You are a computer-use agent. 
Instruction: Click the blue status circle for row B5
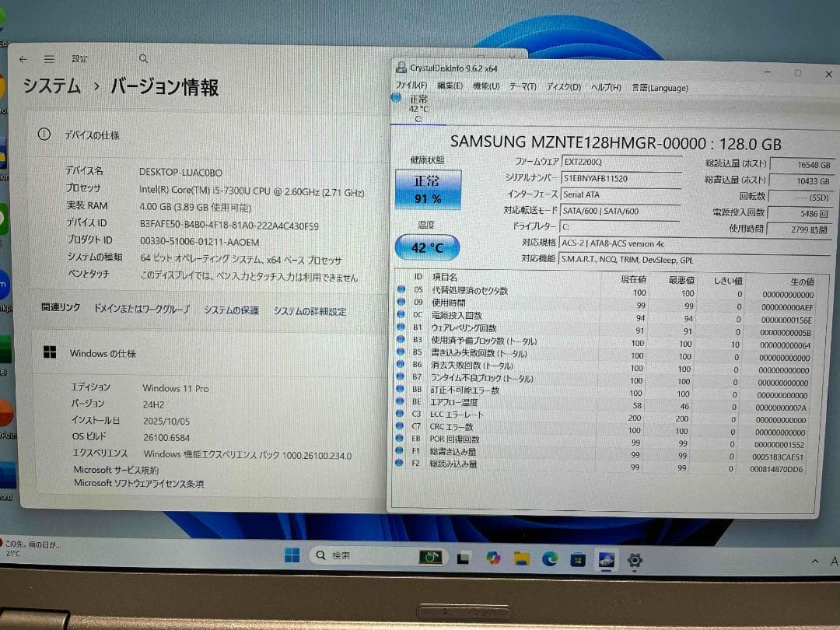(401, 352)
